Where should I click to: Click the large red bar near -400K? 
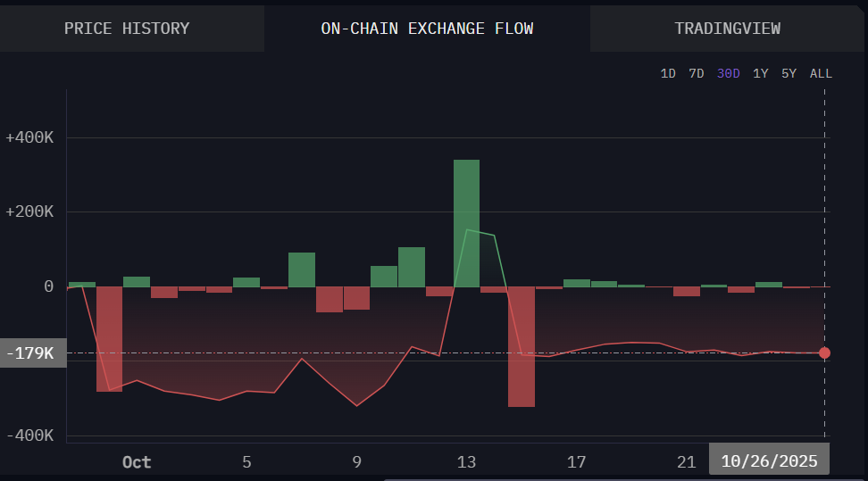coord(522,346)
